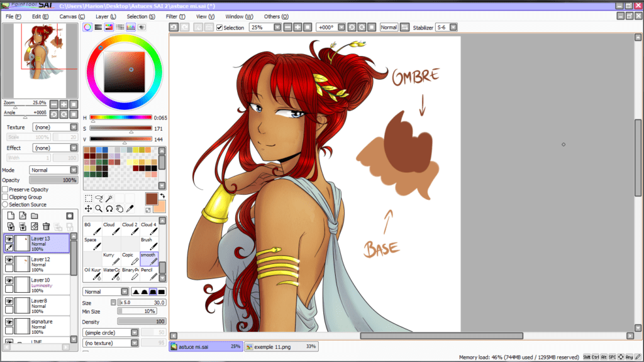Show the swatches panel icon
Screen dimensions: 644x362
pos(131,27)
